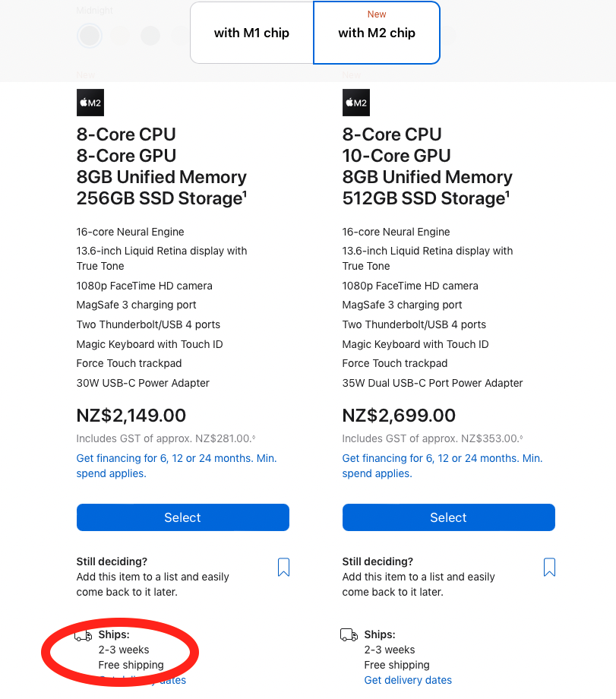Click the M2 chip icon for 512GB model

tap(355, 103)
